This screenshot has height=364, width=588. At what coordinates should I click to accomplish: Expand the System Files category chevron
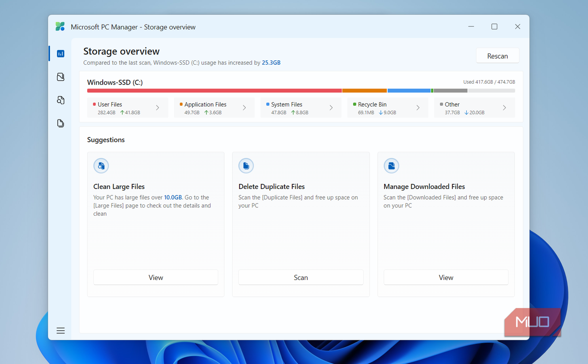[331, 108]
